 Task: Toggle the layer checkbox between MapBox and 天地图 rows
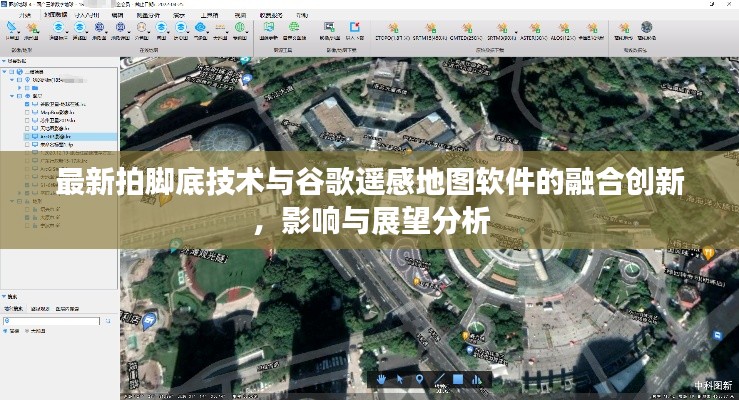pos(27,120)
